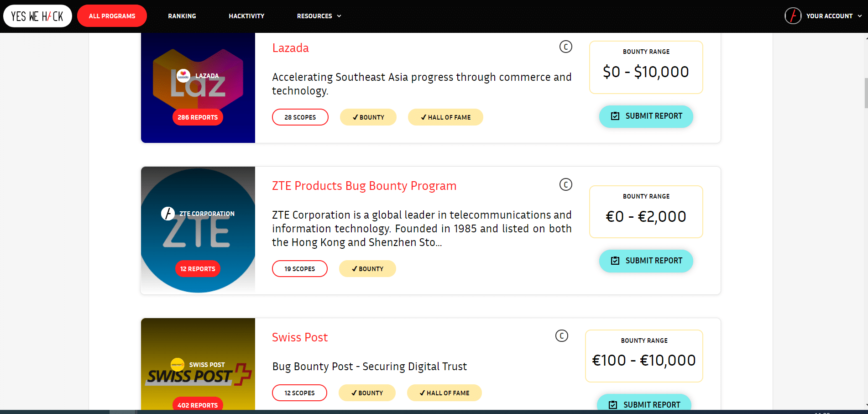Expand the Resources dropdown menu
The image size is (868, 414).
(x=319, y=16)
